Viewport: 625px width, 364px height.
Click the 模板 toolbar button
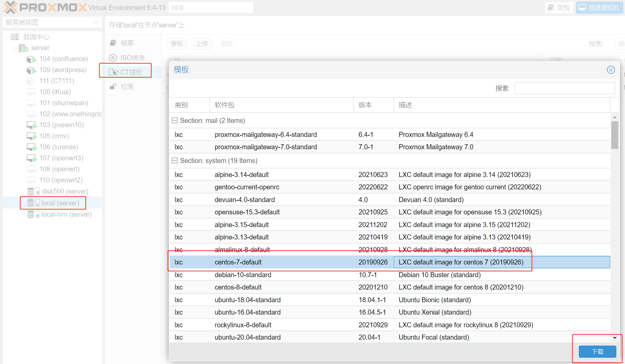click(177, 44)
